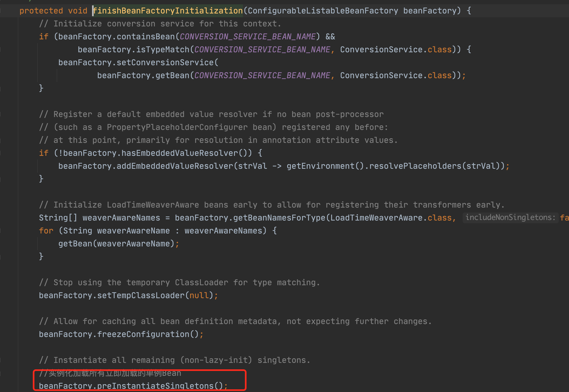Click the LoadTimeWeaverAware class reference
The height and width of the screenshot is (392, 569).
point(376,218)
